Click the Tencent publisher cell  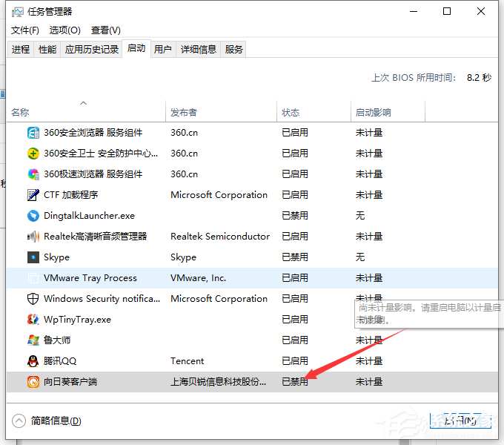(x=187, y=361)
